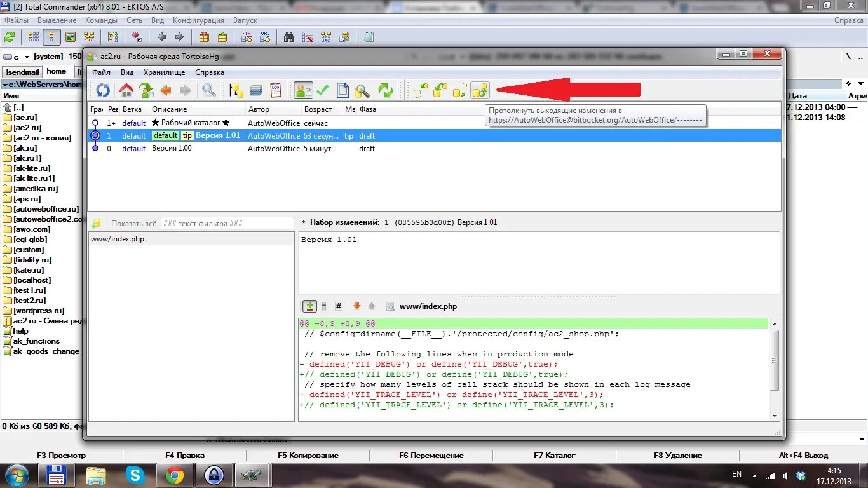Image resolution: width=868 pixels, height=488 pixels.
Task: Open the stacked layers toolbar icon
Action: 256,90
